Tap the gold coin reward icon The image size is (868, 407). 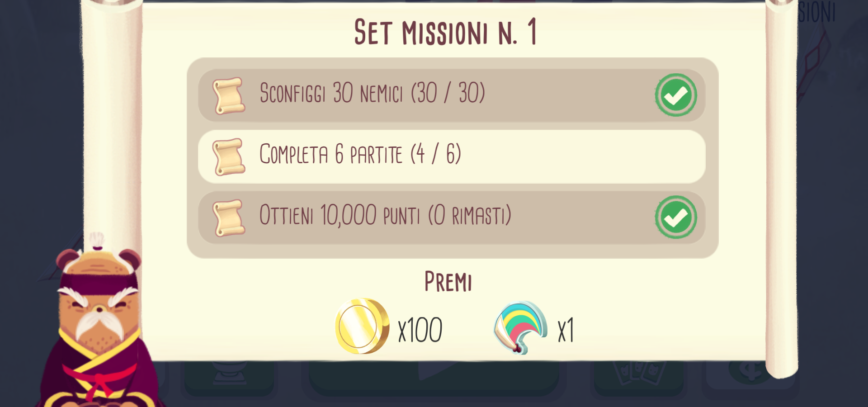pyautogui.click(x=362, y=326)
